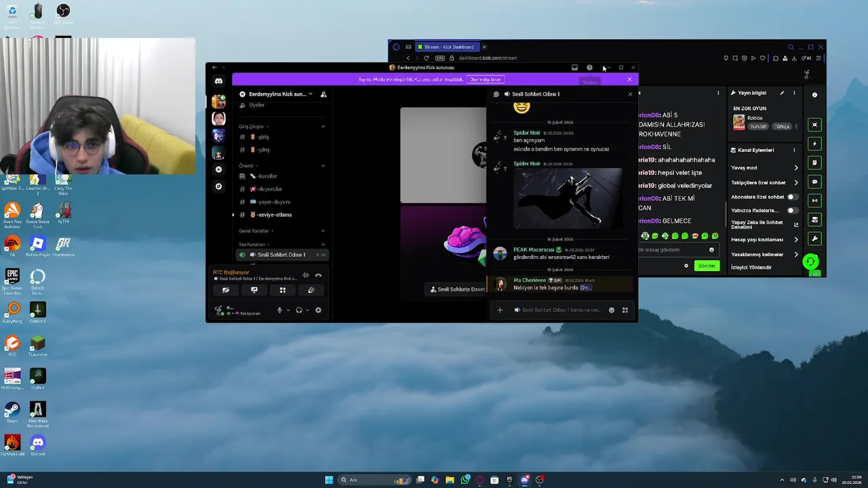Open Discord help question mark icon

pos(589,68)
